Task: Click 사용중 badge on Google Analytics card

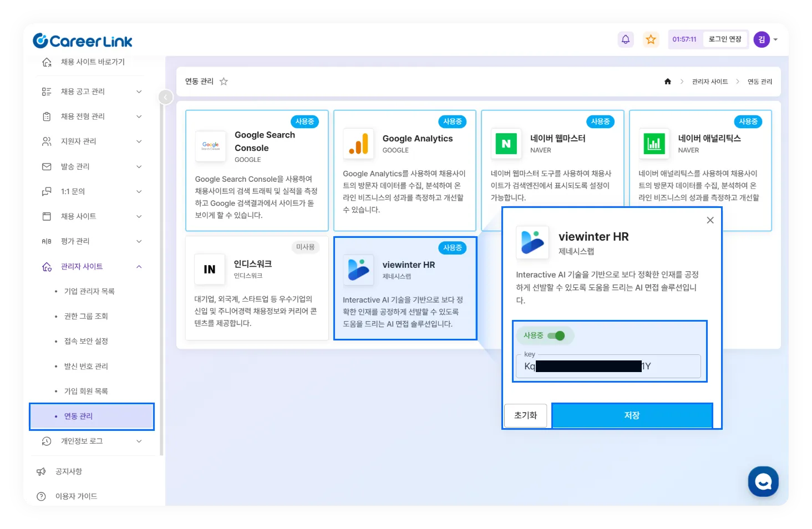Action: click(x=453, y=121)
